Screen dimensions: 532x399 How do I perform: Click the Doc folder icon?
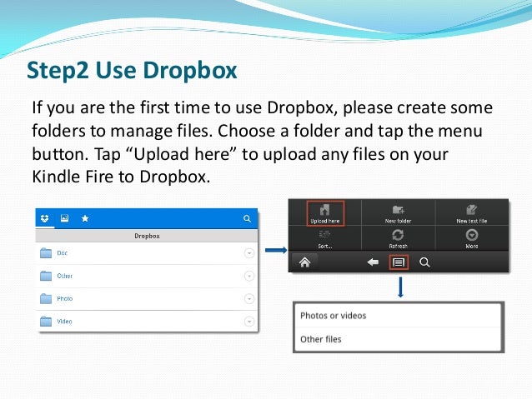point(46,253)
